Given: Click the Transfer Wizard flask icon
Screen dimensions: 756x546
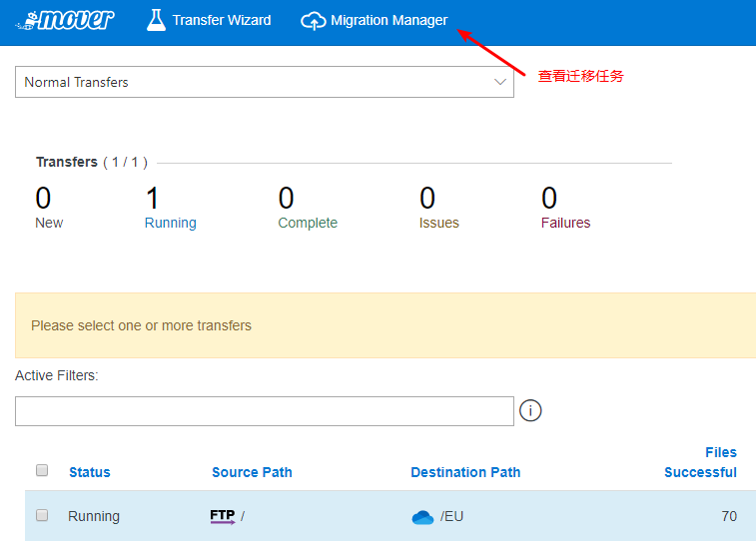Looking at the screenshot, I should tap(156, 20).
